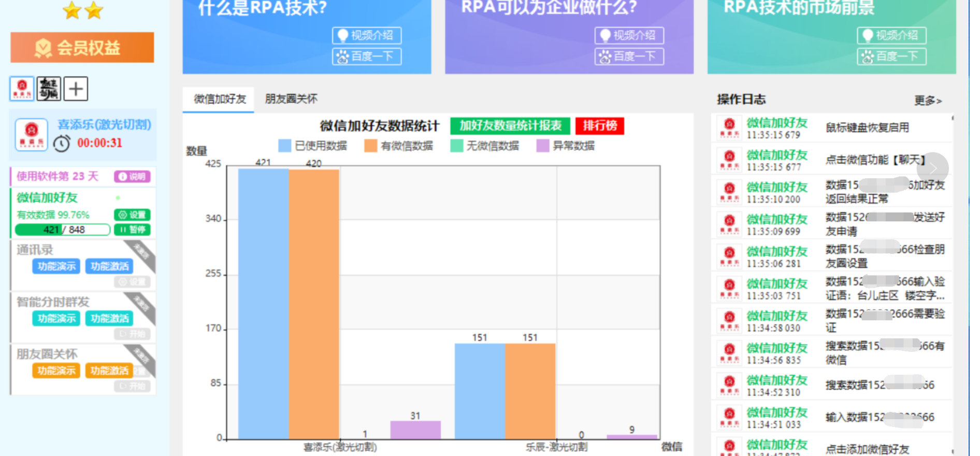Open 说明 info badge for software usage
The image size is (980, 456).
click(x=132, y=176)
